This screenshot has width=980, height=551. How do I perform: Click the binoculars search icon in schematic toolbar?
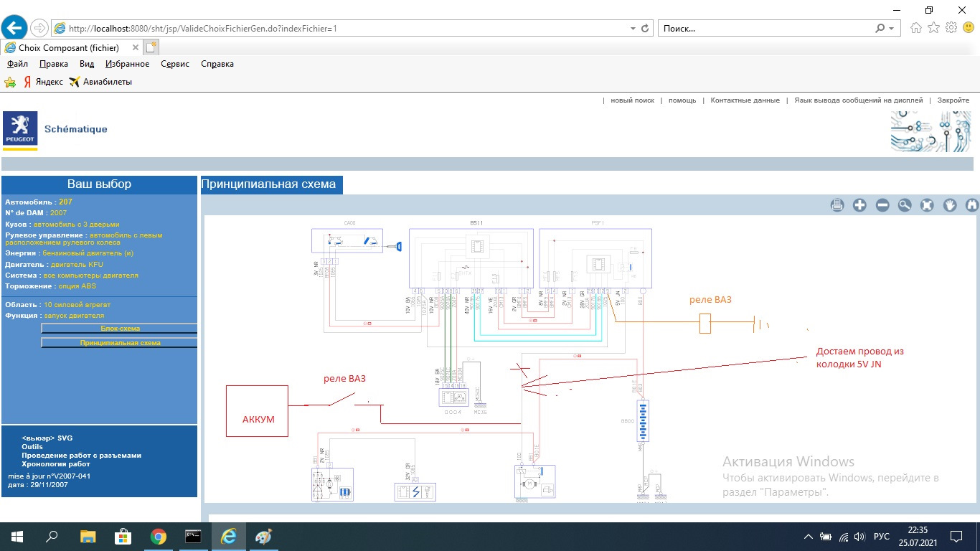[972, 205]
